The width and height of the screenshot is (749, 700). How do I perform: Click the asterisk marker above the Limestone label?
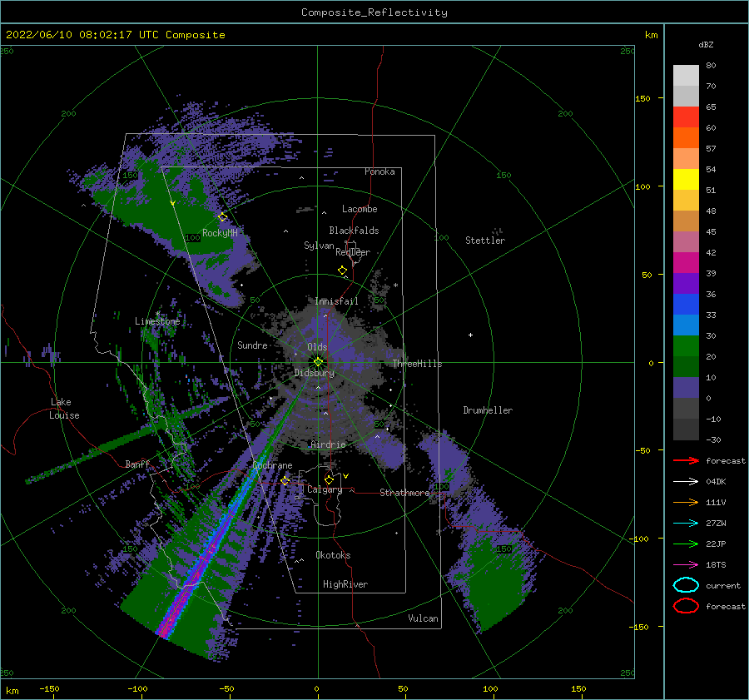(157, 314)
